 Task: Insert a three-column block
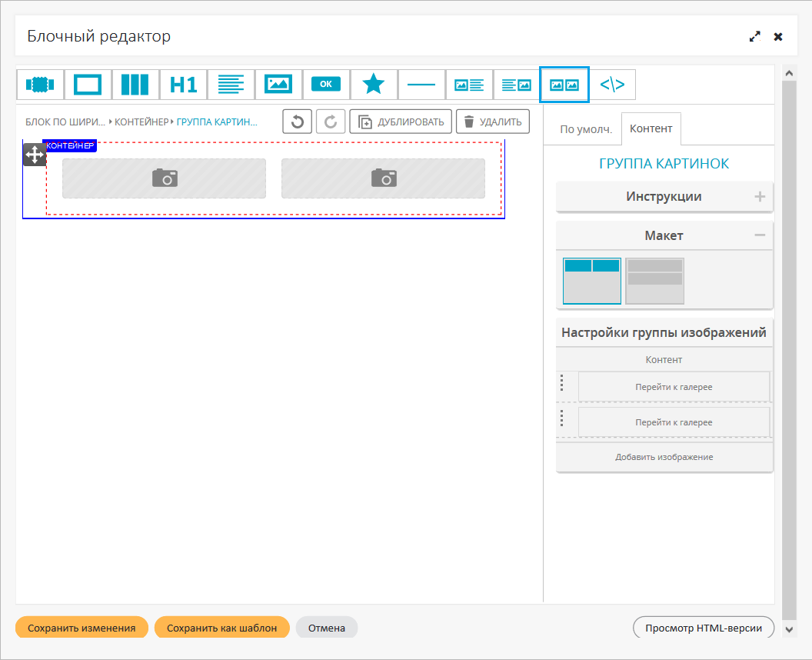(135, 85)
